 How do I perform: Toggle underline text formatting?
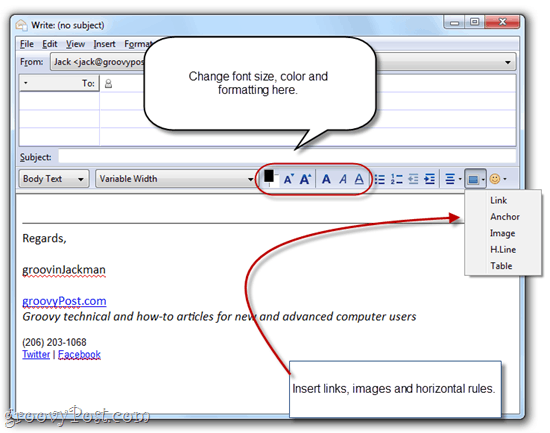coord(359,179)
